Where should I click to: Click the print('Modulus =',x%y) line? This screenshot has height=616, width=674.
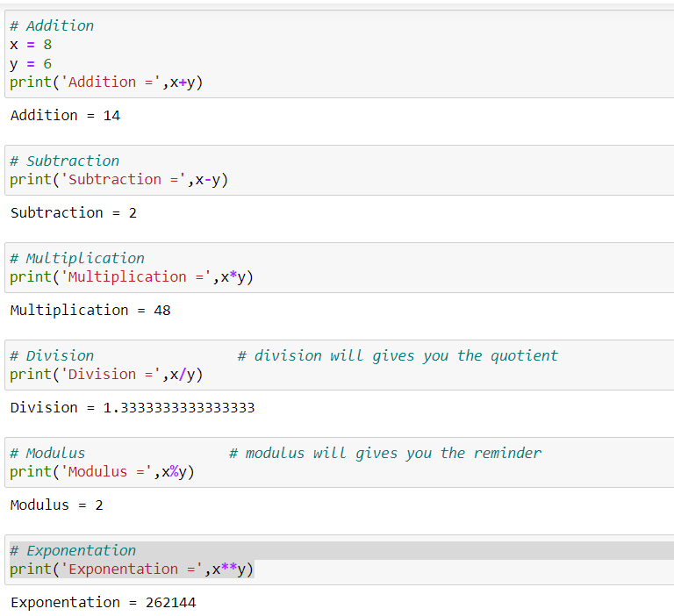[103, 472]
